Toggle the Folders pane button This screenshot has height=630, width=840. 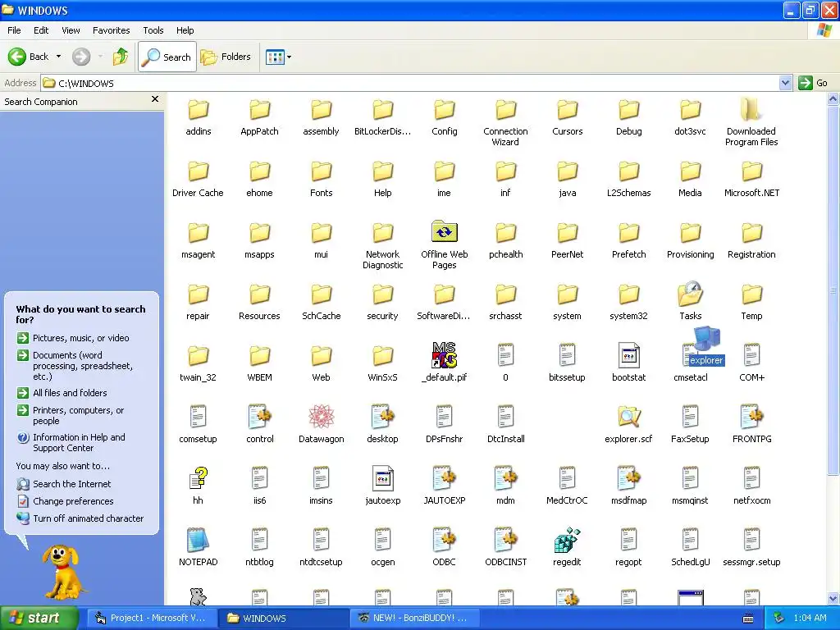click(x=226, y=57)
